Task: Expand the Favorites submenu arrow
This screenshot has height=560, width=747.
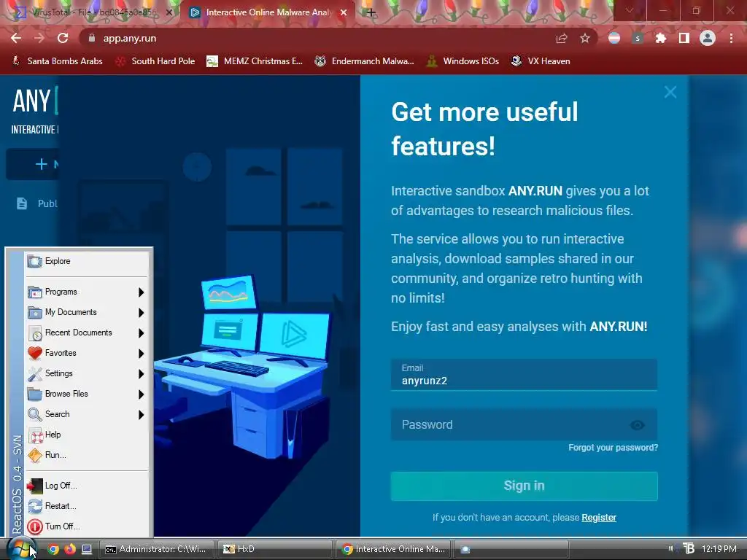Action: pos(141,354)
